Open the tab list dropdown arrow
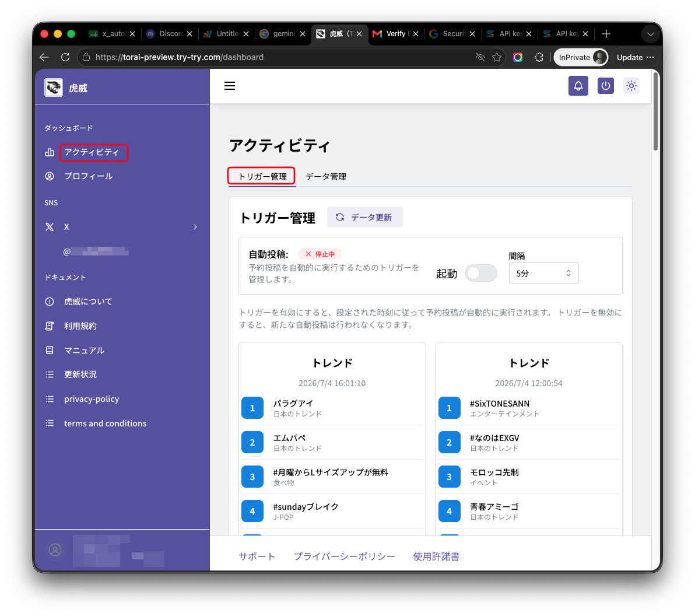This screenshot has height=616, width=695. [650, 34]
